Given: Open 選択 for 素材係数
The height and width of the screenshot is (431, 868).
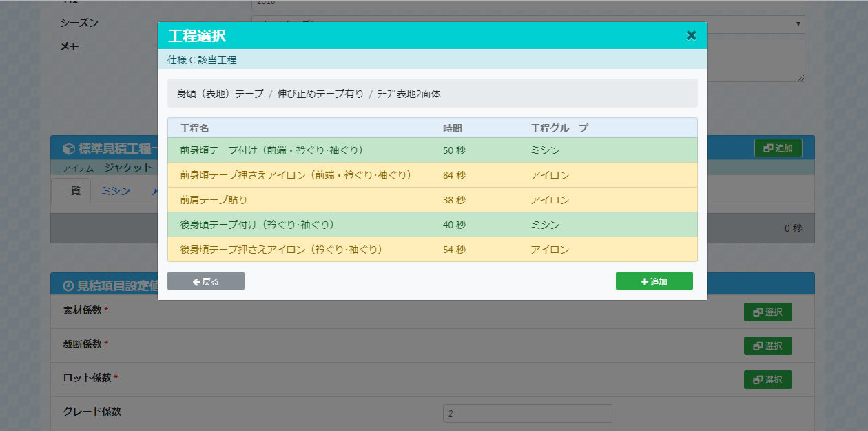Looking at the screenshot, I should pos(767,312).
